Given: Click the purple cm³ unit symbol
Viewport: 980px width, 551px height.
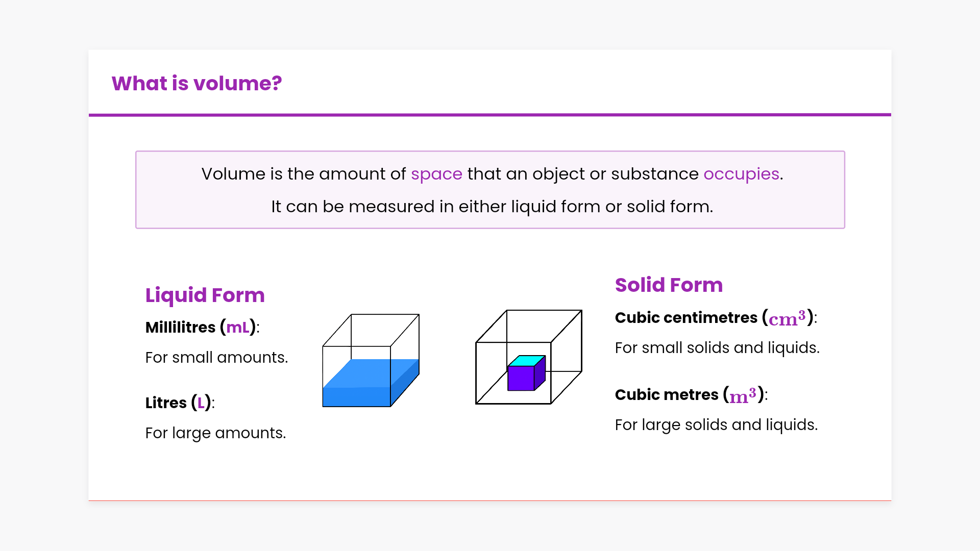Looking at the screenshot, I should [787, 318].
